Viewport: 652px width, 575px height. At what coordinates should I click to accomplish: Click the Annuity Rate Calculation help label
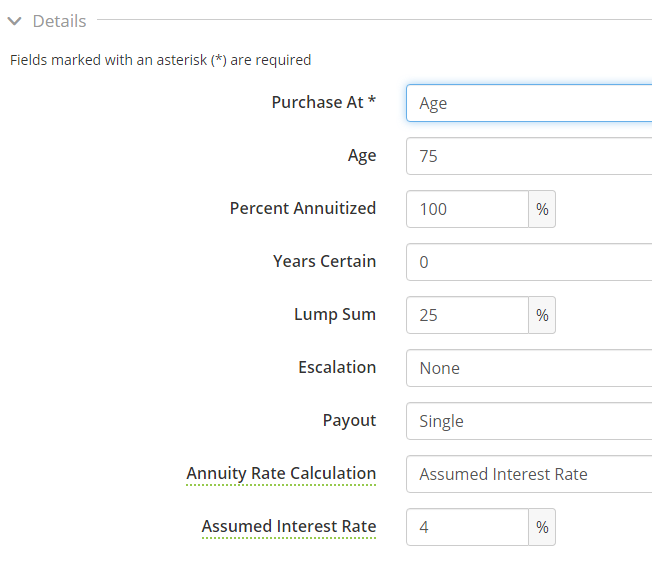pos(281,474)
